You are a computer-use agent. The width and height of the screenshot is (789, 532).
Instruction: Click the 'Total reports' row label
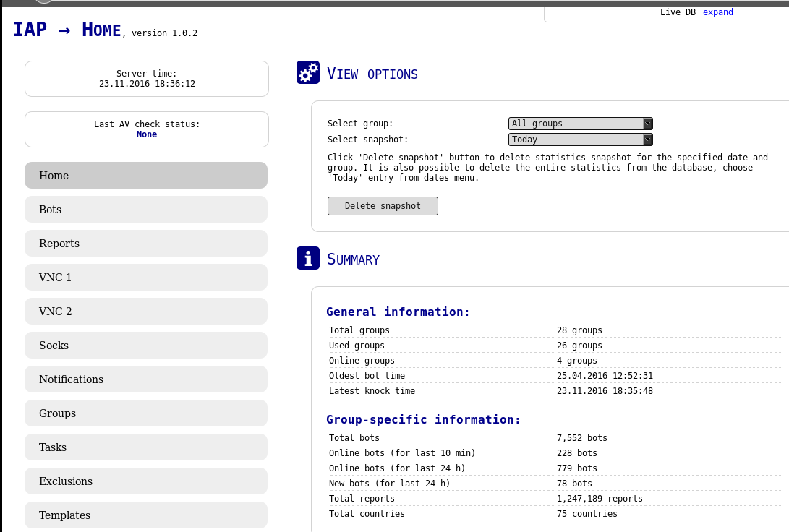tap(362, 498)
